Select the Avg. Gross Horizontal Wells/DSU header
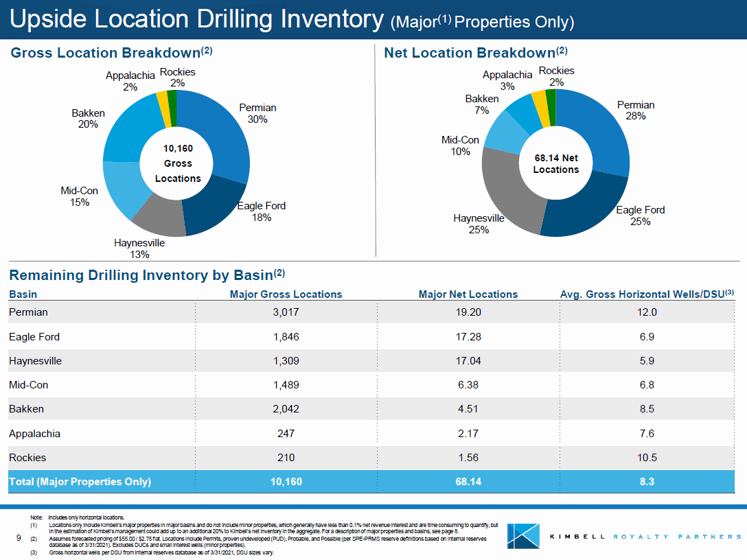 pos(645,294)
